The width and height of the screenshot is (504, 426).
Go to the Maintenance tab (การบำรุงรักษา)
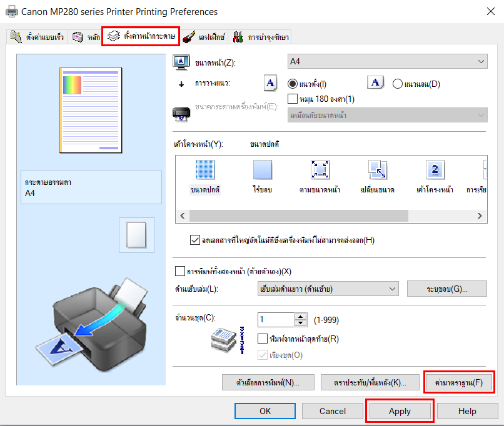[261, 37]
